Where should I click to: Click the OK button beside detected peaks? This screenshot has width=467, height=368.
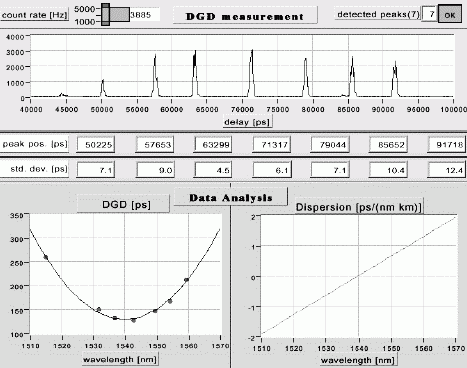click(450, 15)
